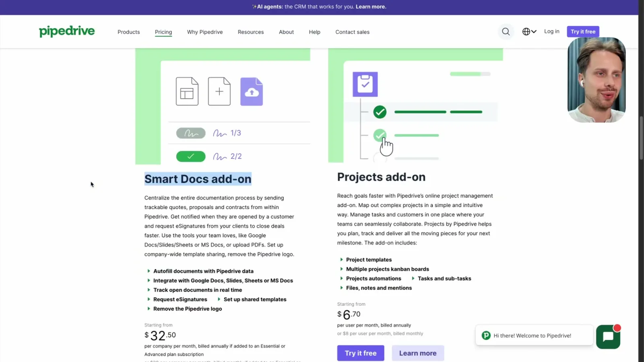
Task: Click the header Try it free button
Action: (x=583, y=31)
